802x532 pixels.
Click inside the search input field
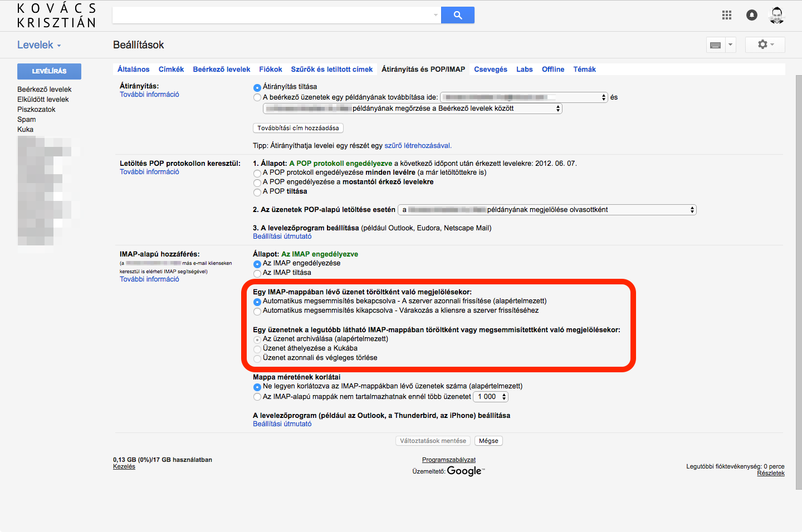click(x=273, y=15)
